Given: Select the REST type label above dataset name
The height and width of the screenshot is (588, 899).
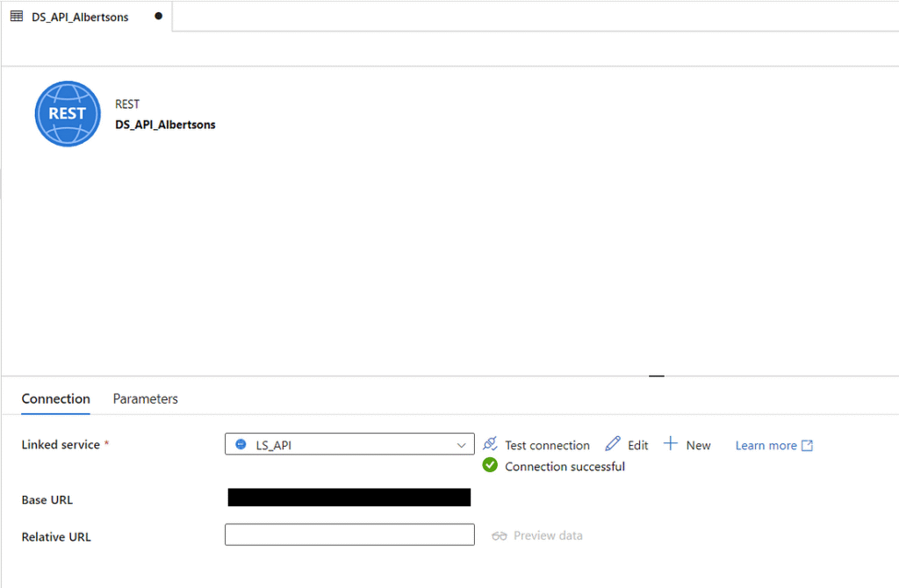Looking at the screenshot, I should (127, 104).
